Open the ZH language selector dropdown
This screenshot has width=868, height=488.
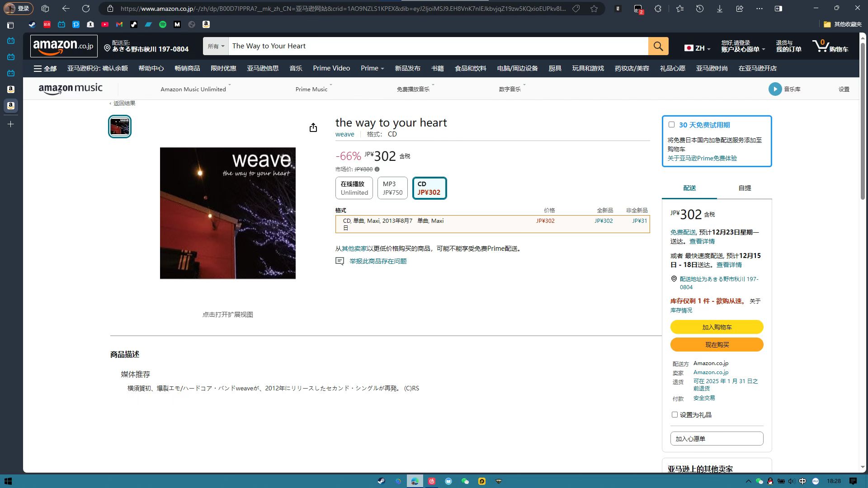(x=698, y=48)
